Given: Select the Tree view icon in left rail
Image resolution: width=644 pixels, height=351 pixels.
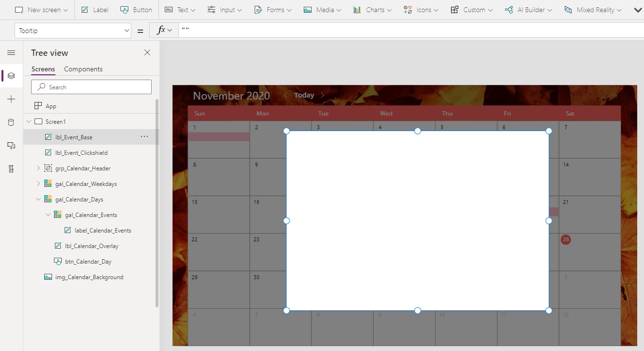Looking at the screenshot, I should pos(11,75).
